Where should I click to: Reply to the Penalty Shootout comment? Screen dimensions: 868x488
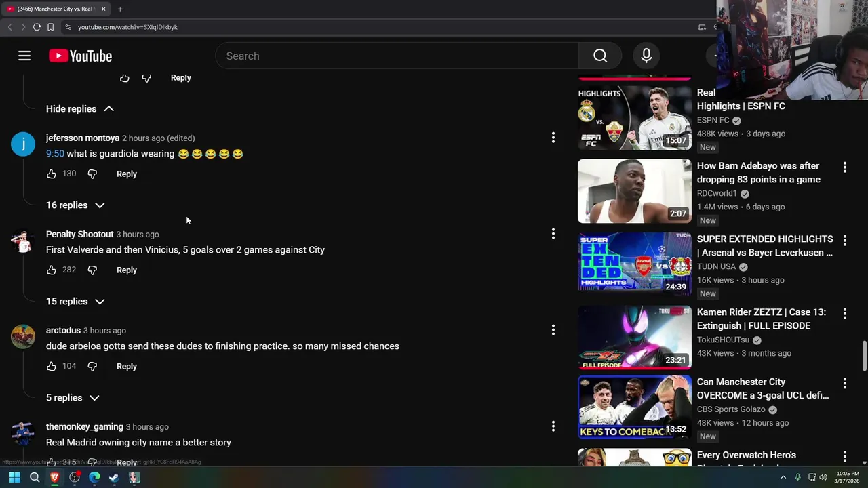tap(127, 270)
